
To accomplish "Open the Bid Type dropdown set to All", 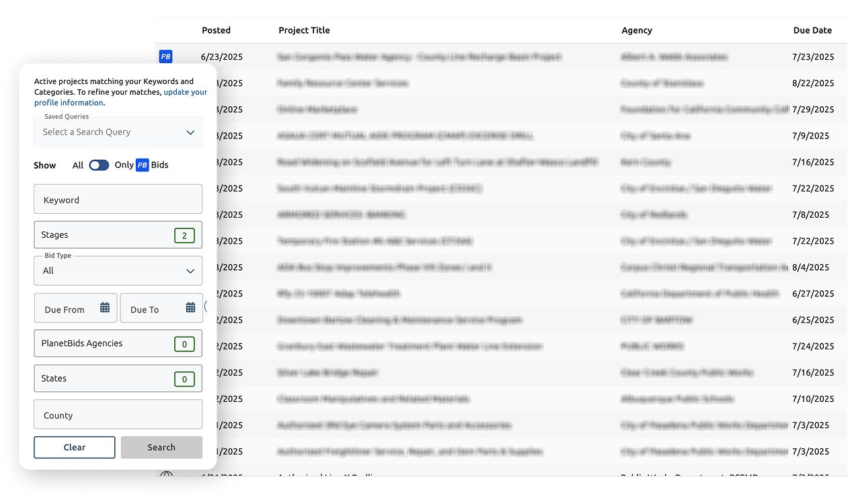I will [118, 270].
